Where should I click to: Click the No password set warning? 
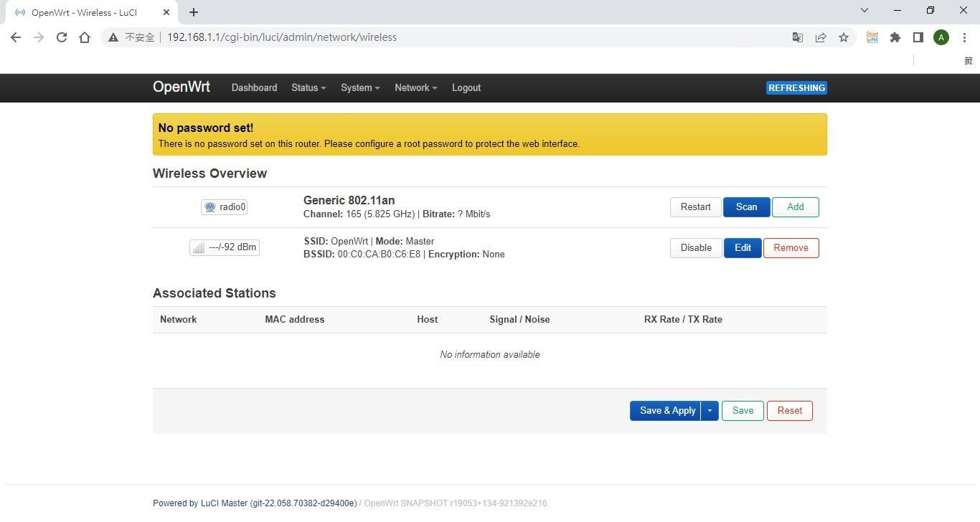click(x=490, y=134)
